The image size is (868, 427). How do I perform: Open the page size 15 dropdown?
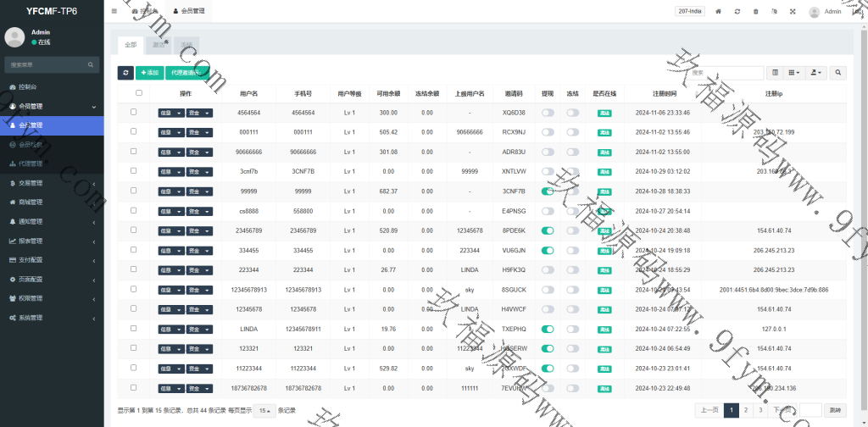pyautogui.click(x=264, y=410)
